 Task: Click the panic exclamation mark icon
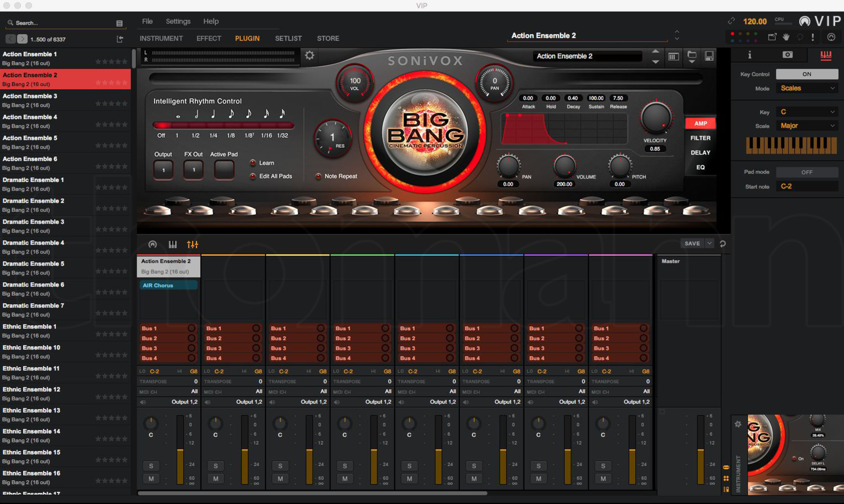pos(813,37)
